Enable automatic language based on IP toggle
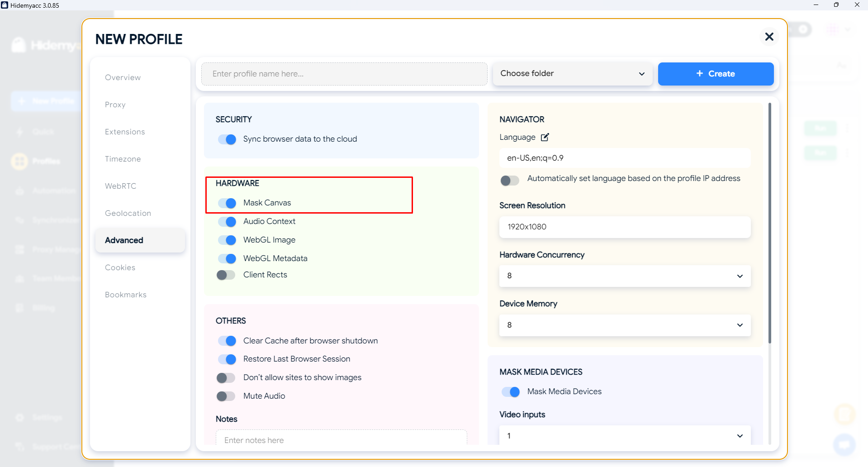Viewport: 868px width, 467px height. 510,181
